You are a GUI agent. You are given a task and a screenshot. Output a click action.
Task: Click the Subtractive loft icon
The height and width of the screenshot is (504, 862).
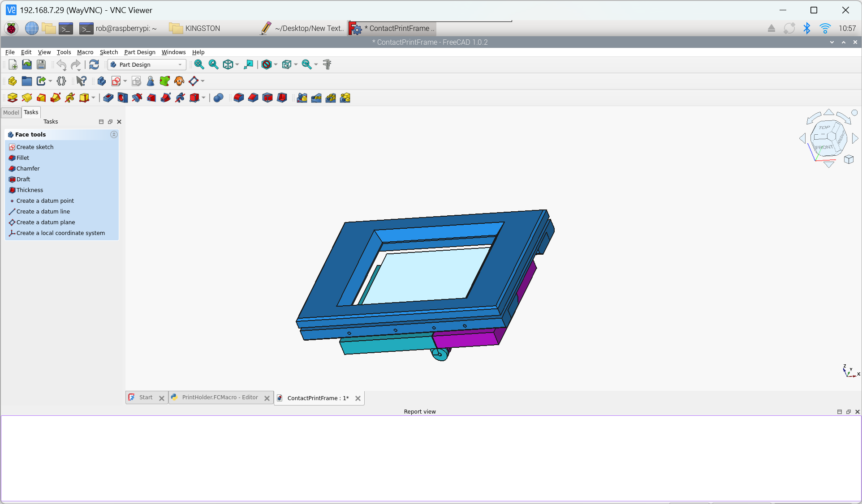(151, 98)
